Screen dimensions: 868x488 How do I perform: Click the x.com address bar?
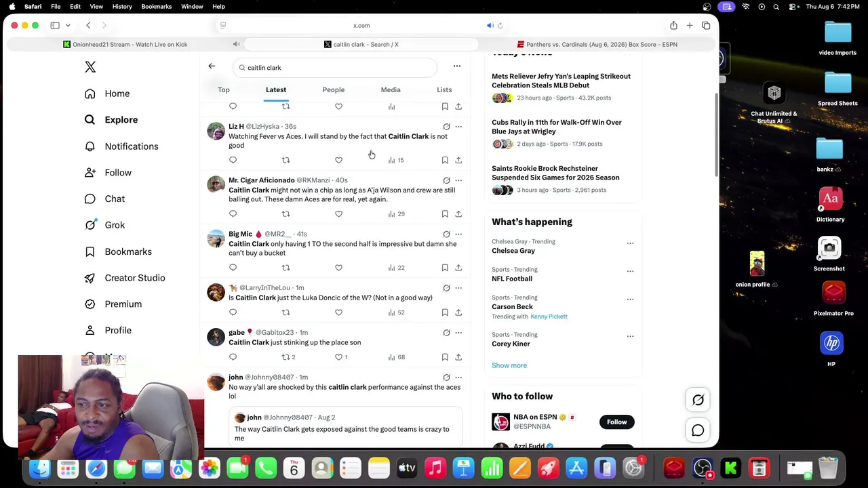click(361, 26)
